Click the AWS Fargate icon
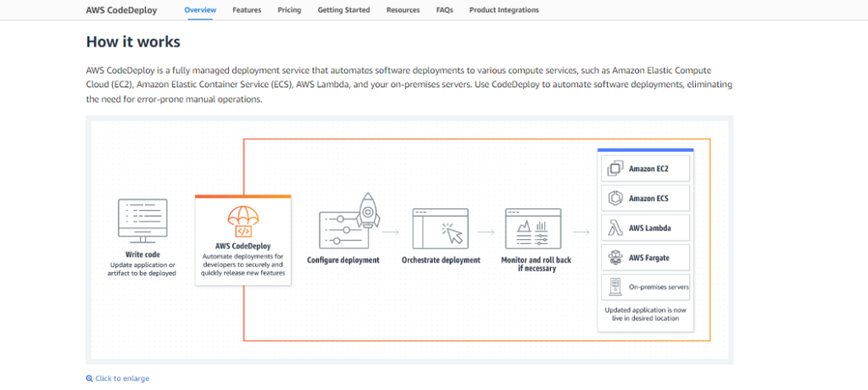Viewport: 868px width, 390px height. click(x=615, y=257)
